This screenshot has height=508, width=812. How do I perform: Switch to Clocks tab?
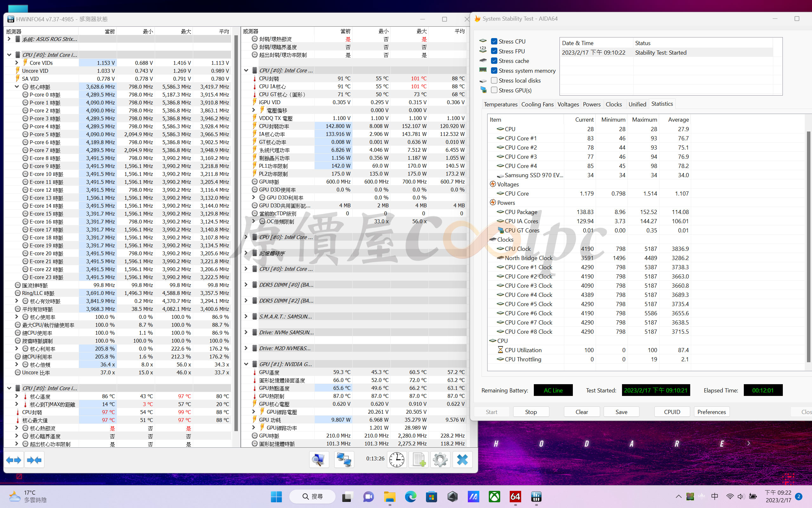614,104
